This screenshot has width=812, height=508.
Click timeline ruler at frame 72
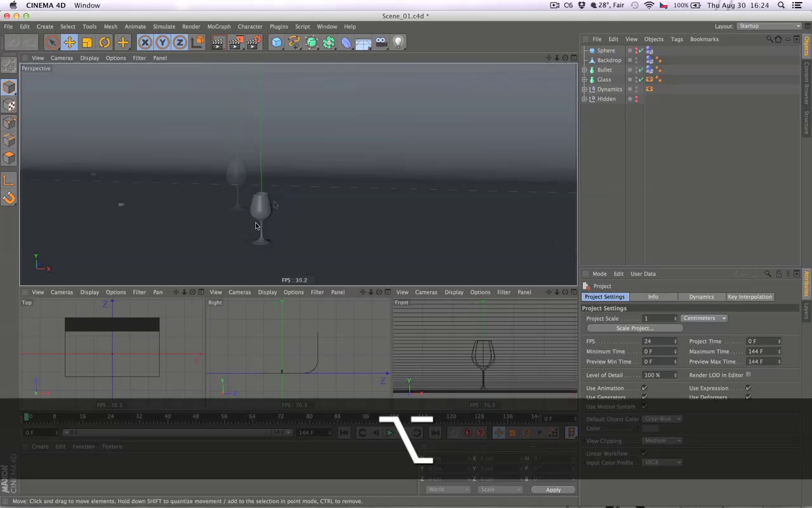[x=280, y=417]
